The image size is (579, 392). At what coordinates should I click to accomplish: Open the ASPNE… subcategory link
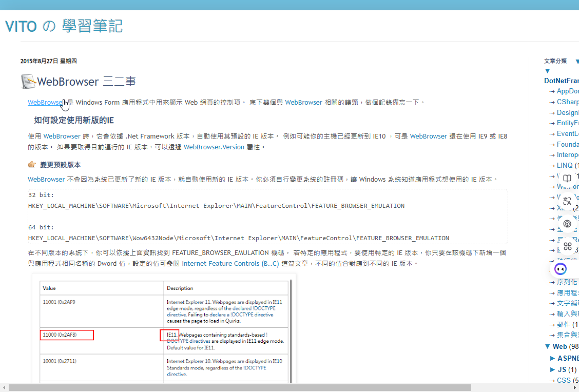[x=568, y=359]
